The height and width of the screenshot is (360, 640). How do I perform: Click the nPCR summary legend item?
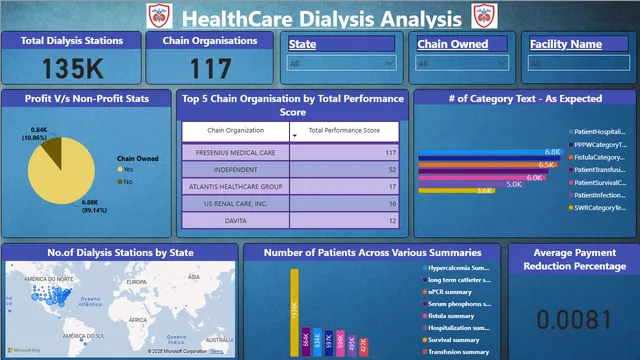click(447, 292)
